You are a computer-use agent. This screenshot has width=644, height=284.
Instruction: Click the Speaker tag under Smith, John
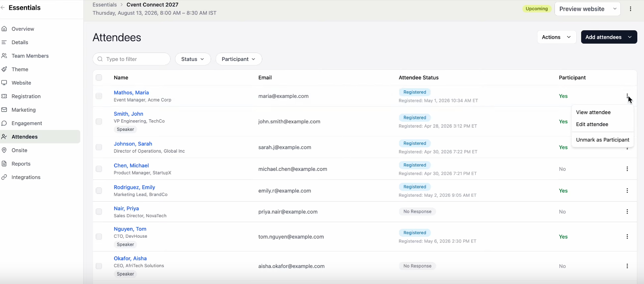click(x=125, y=130)
